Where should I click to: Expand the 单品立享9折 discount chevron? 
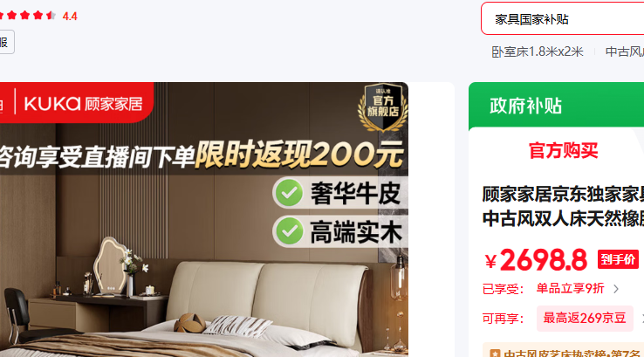616,289
